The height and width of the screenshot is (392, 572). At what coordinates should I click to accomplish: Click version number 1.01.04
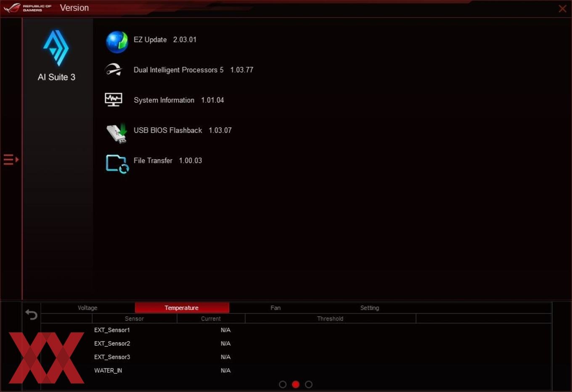pos(212,100)
